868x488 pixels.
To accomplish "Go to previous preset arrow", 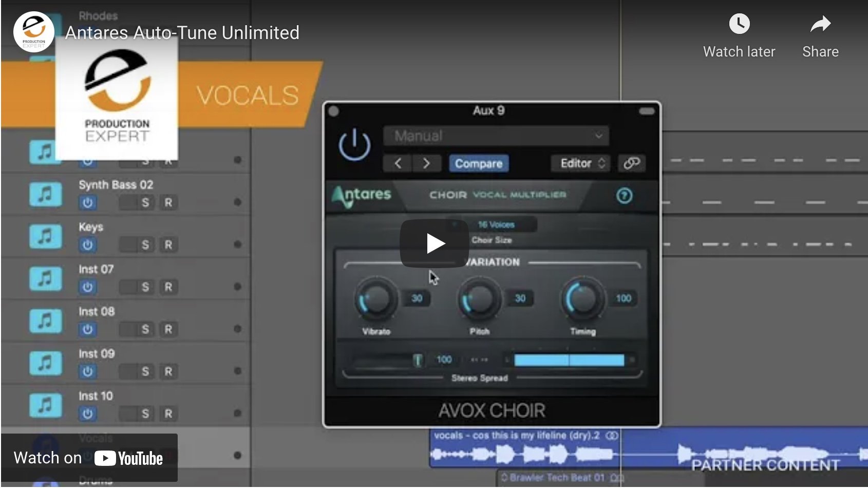I will coord(398,163).
